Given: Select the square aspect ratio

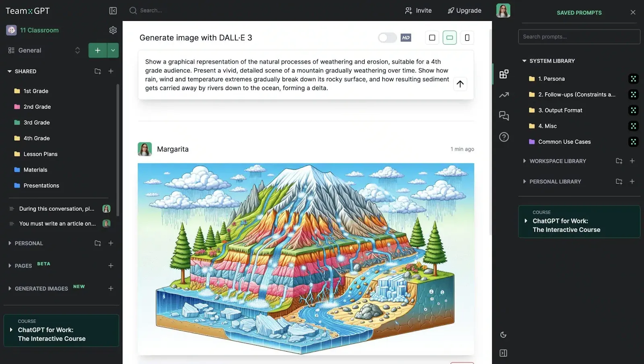Looking at the screenshot, I should click(432, 37).
